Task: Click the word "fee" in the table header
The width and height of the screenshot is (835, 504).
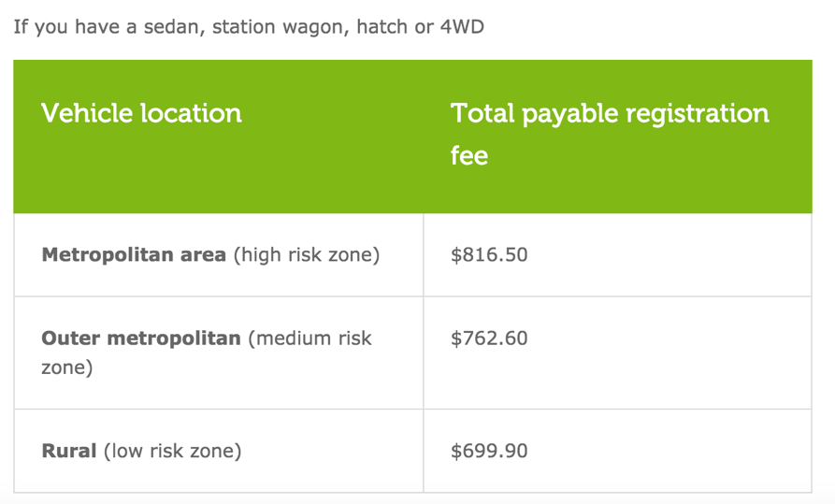Action: (x=469, y=155)
